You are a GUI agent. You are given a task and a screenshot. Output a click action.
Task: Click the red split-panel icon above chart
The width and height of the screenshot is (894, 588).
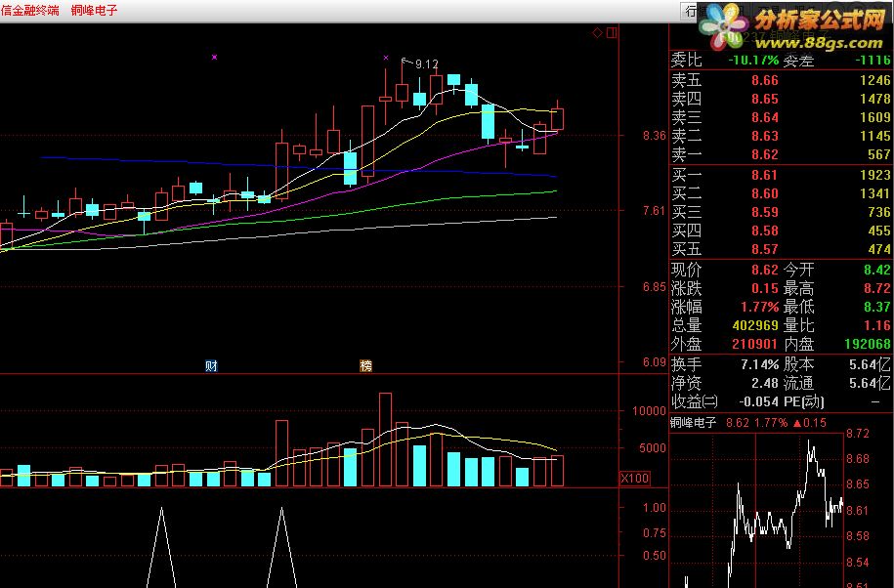pos(612,33)
